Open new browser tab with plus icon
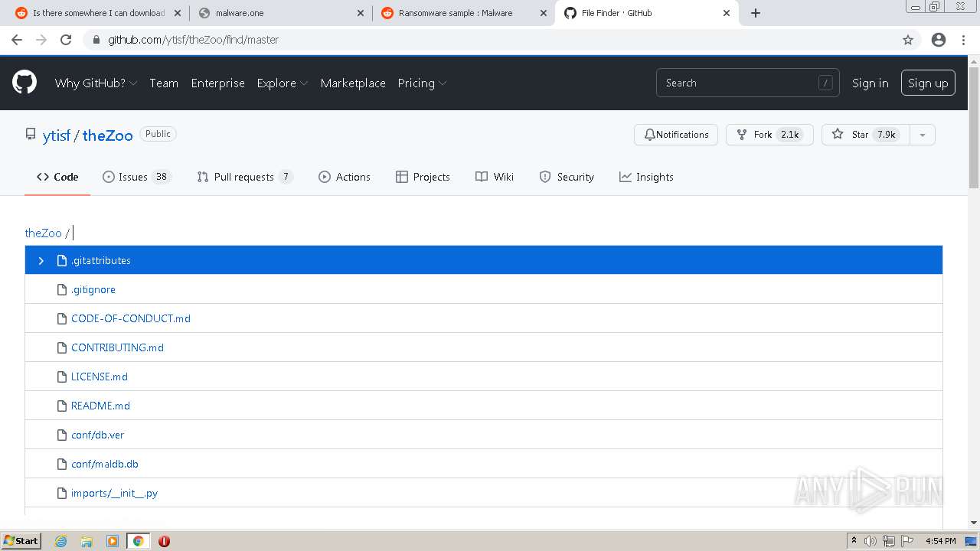 (756, 13)
